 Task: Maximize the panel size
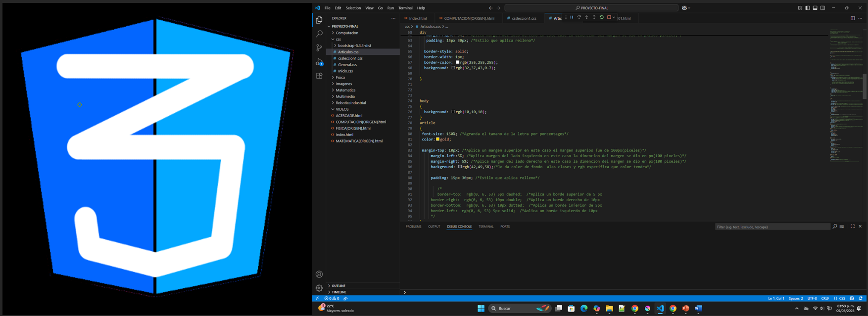(853, 226)
